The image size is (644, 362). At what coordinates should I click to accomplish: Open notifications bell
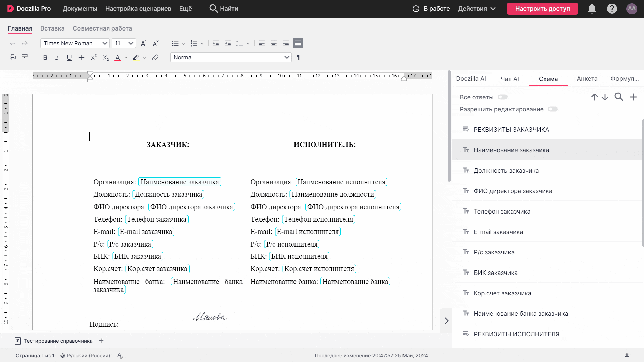(592, 9)
